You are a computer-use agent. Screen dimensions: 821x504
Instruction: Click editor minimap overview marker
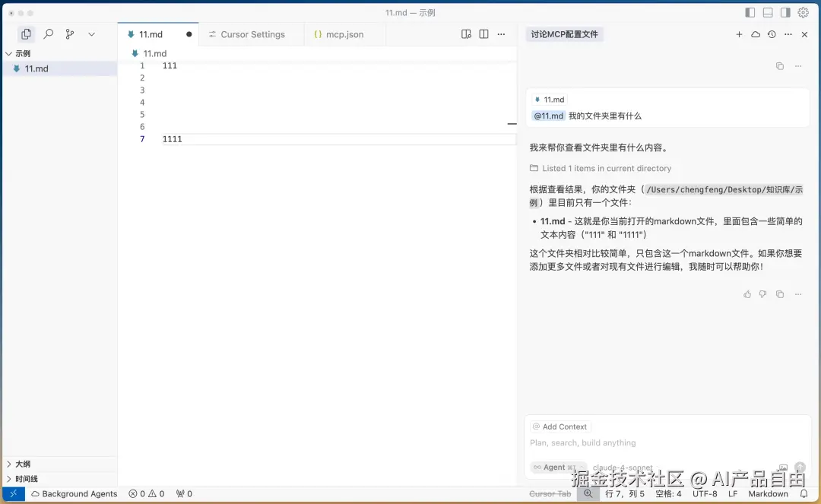pyautogui.click(x=512, y=123)
